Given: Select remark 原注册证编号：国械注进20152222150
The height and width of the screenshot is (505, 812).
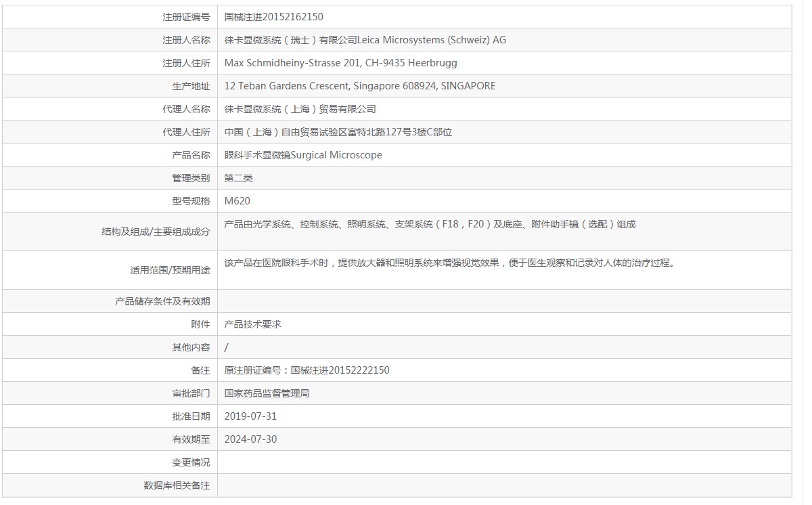Looking at the screenshot, I should (307, 370).
